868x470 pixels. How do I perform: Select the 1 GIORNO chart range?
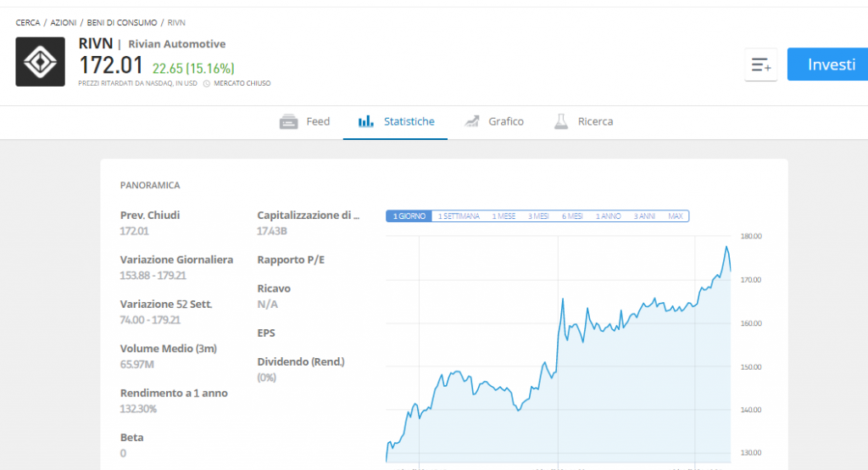tap(409, 216)
